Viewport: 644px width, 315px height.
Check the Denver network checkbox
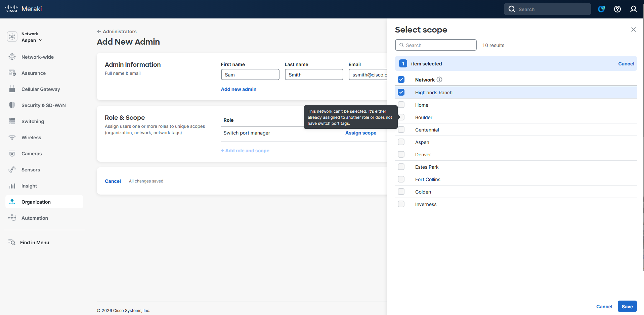(401, 154)
